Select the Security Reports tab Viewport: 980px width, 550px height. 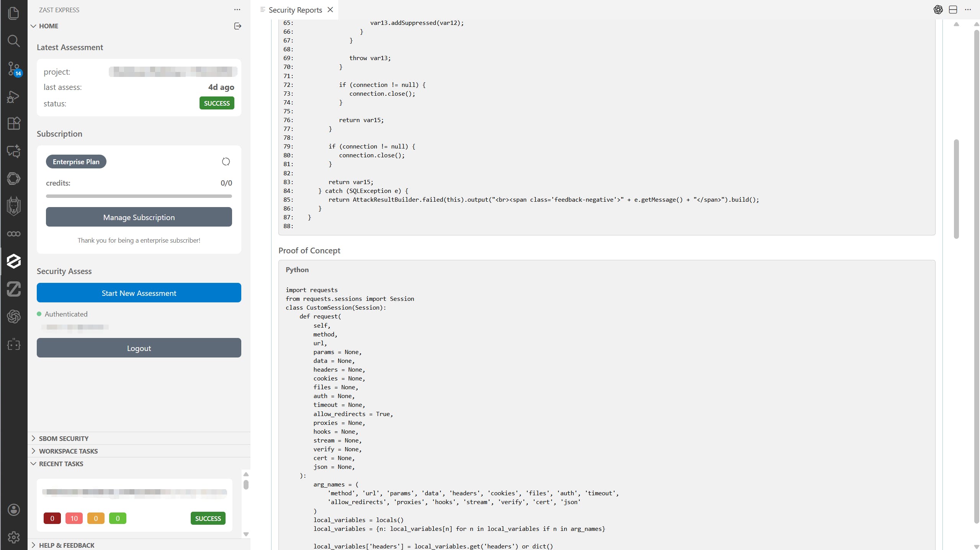pos(295,10)
